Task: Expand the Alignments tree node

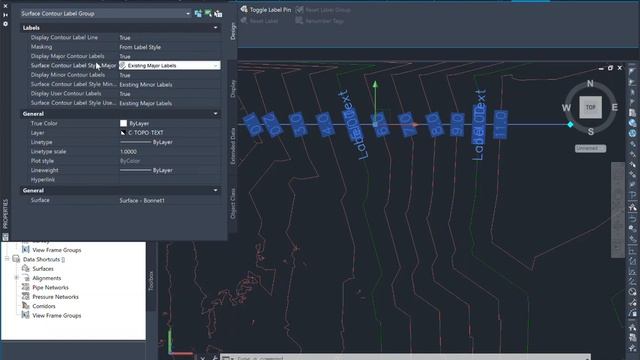Action: [x=17, y=278]
